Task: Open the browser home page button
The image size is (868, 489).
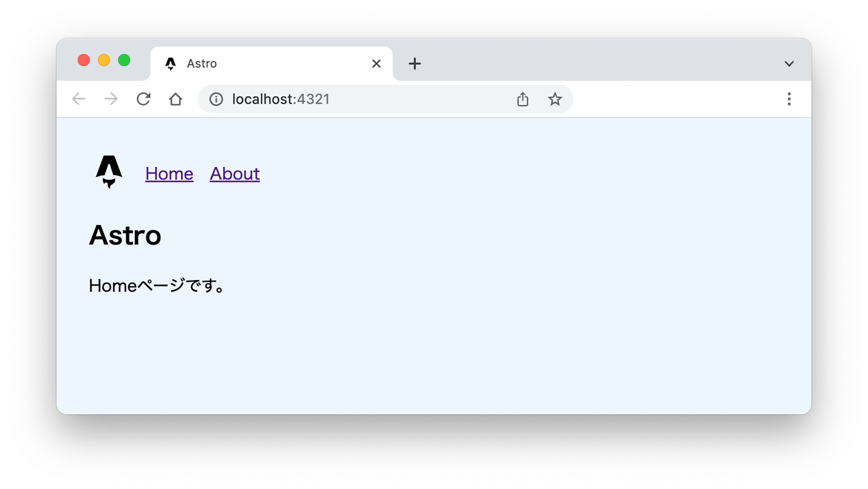Action: pyautogui.click(x=176, y=99)
